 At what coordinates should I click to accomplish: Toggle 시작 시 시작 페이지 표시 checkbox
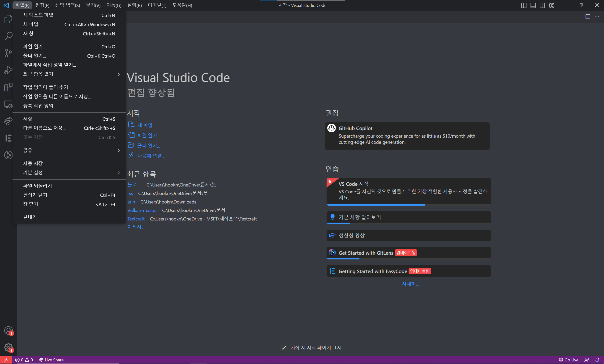(284, 347)
